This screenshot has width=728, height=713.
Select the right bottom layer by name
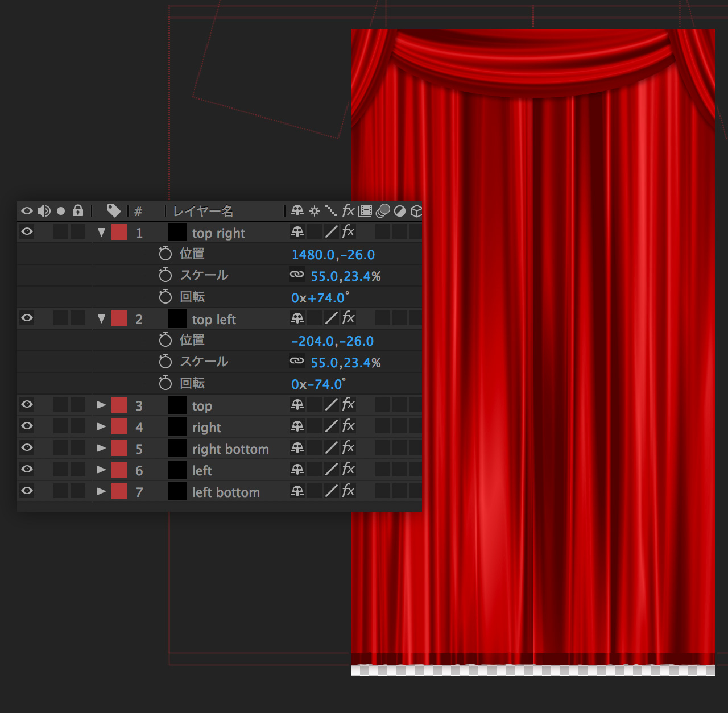230,449
